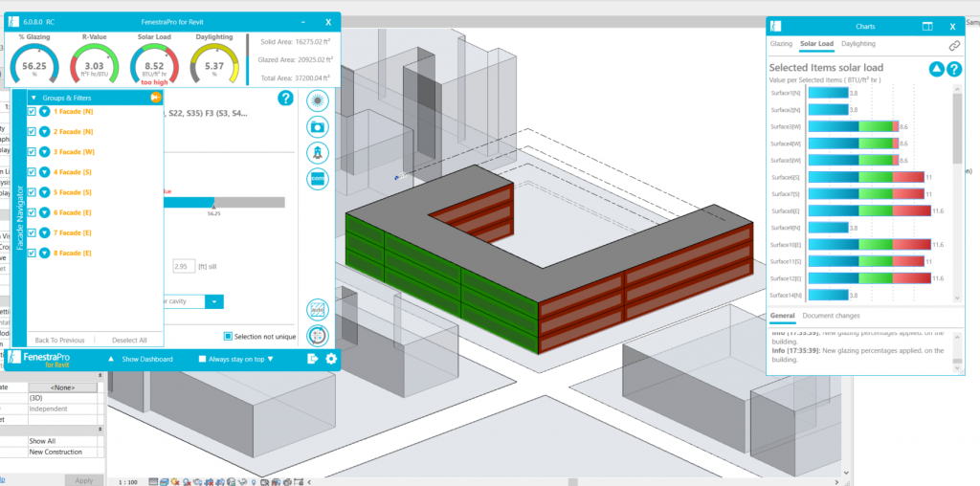Expand the 3 Facade [W] group
980x486 pixels.
coord(44,152)
